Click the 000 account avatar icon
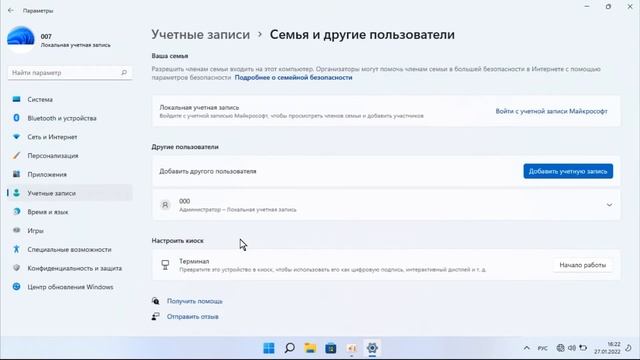Image resolution: width=640 pixels, height=360 pixels. (165, 205)
